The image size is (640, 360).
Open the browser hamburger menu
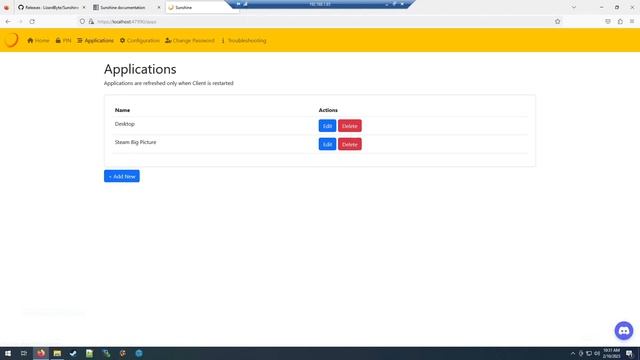coord(632,21)
